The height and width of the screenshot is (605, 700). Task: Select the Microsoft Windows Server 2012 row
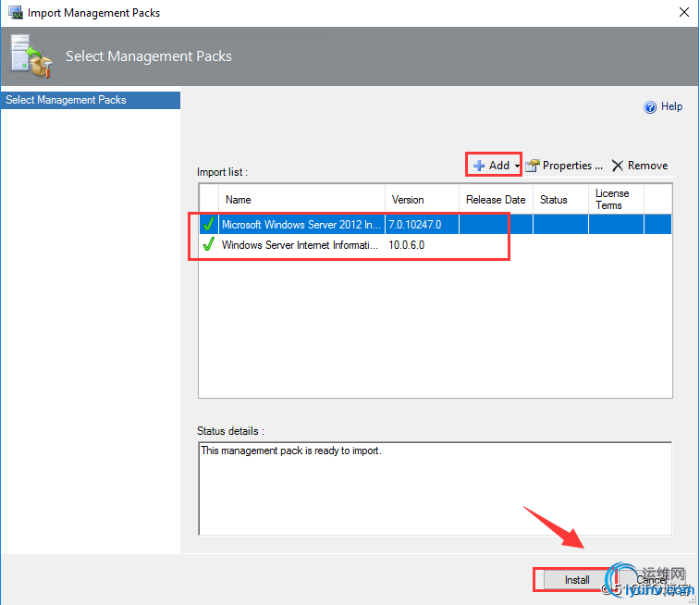[x=436, y=224]
